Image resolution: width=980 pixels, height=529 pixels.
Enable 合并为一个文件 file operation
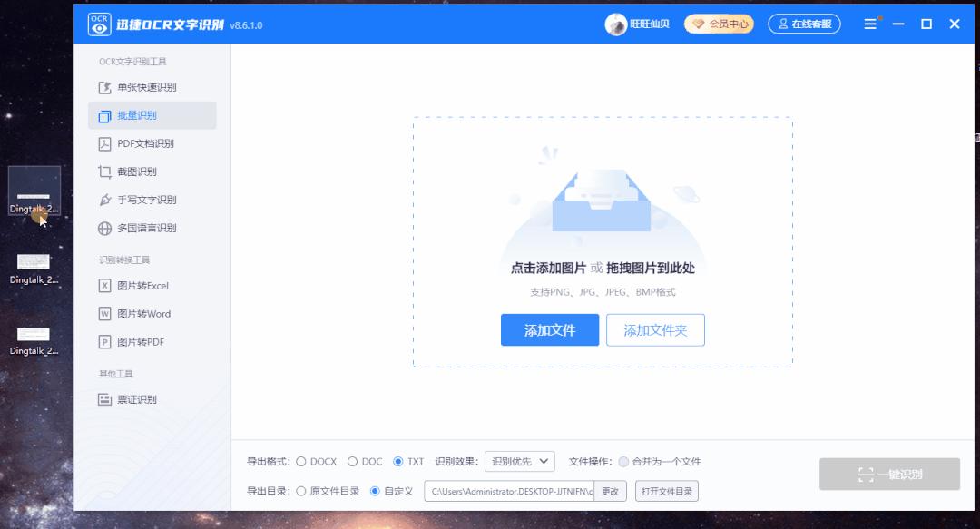tap(624, 461)
